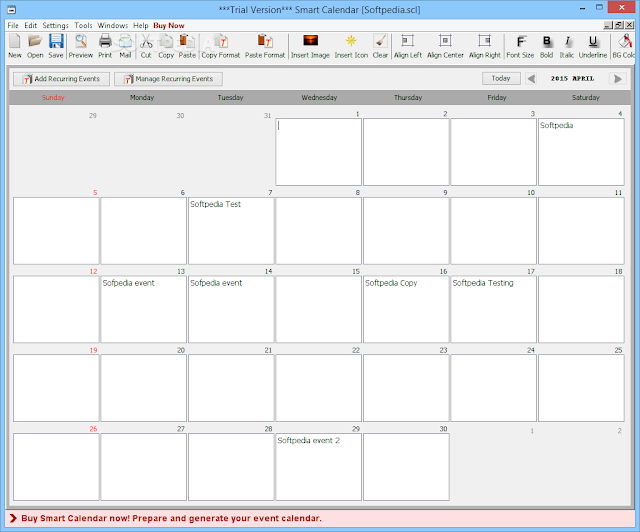
Task: Select the Paste Format tool
Action: pos(265,46)
